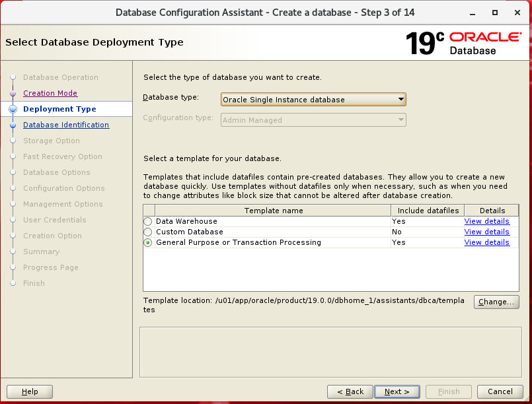Click the Database Identification step bullet icon
Screen dimensions: 532x404
(x=13, y=125)
